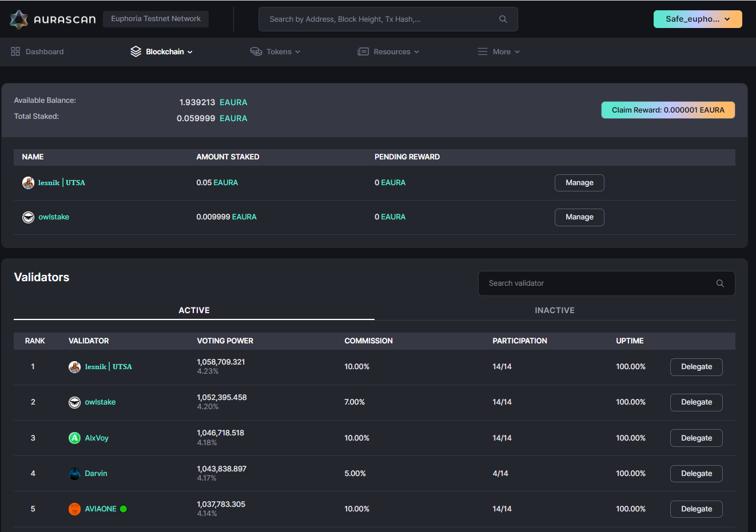Click owlstake's 7.00% commission value
Screen dimensions: 756x532
355,402
